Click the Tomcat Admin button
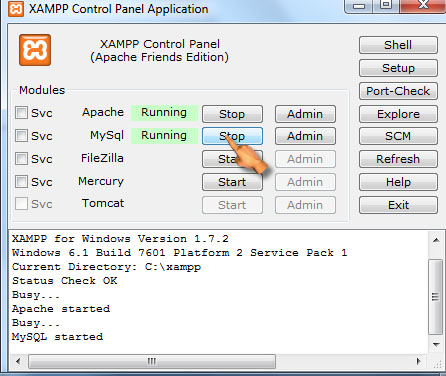446x376 pixels. coord(305,205)
